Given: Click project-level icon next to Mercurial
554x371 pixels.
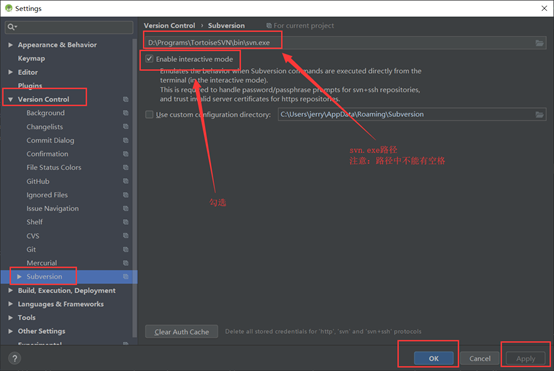Looking at the screenshot, I should click(x=125, y=263).
